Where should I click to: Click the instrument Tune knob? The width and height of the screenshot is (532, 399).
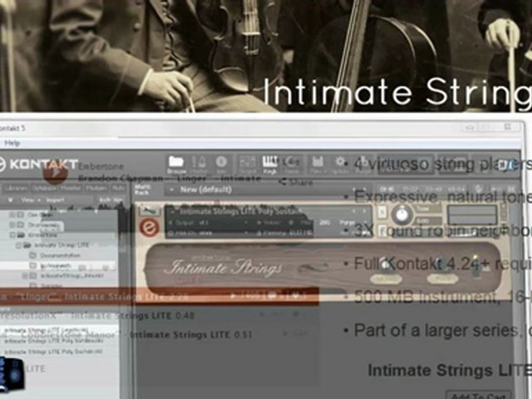(x=402, y=214)
